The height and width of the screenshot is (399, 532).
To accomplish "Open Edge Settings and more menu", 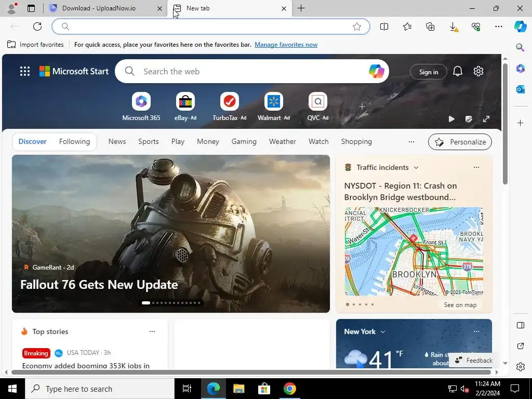I will coord(498,26).
